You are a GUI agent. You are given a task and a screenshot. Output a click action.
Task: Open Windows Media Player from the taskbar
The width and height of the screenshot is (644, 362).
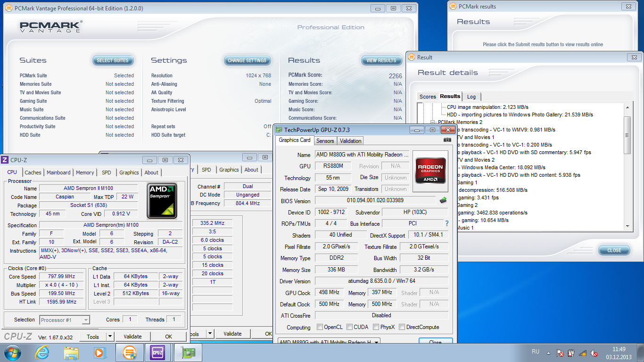[99, 352]
